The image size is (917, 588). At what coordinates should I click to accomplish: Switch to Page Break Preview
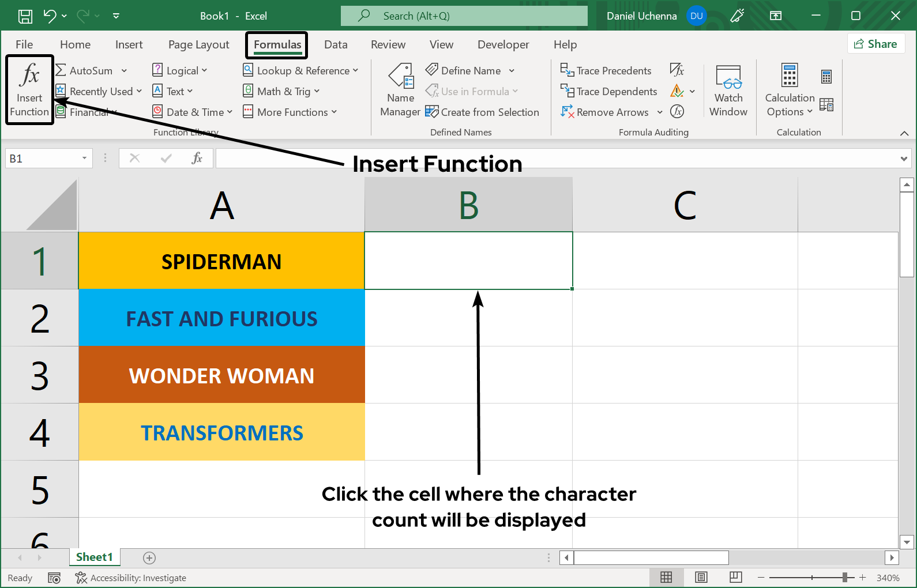pos(736,577)
